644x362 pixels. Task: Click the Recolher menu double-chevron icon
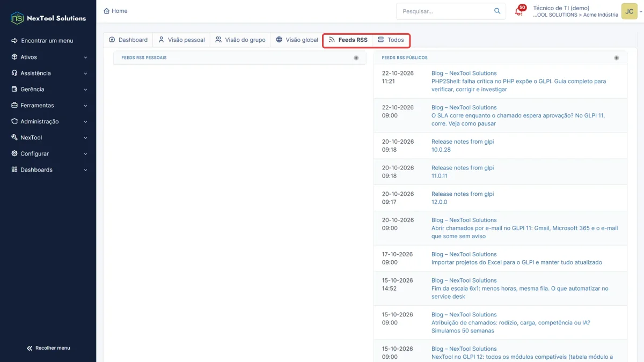point(30,348)
